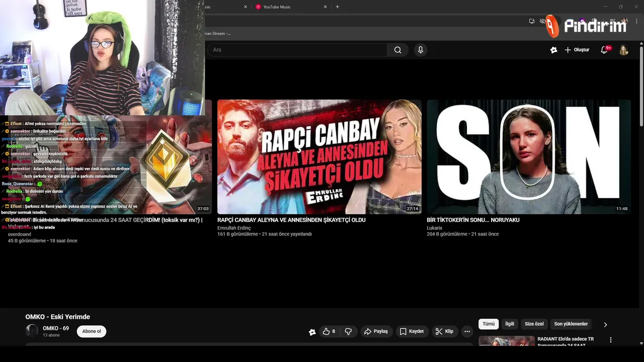Open the RAPÇİ CANBAY video thumbnail
Image resolution: width=644 pixels, height=362 pixels.
(319, 157)
